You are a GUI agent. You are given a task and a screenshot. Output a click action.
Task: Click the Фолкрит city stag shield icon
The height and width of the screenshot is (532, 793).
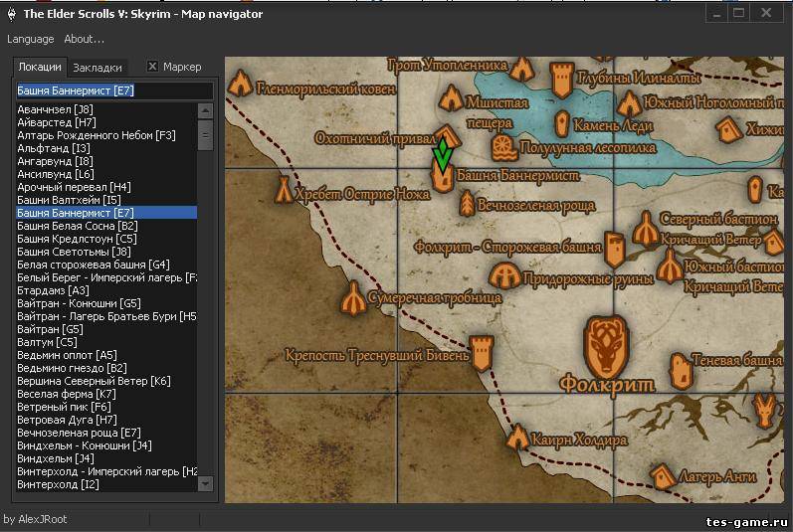(606, 349)
